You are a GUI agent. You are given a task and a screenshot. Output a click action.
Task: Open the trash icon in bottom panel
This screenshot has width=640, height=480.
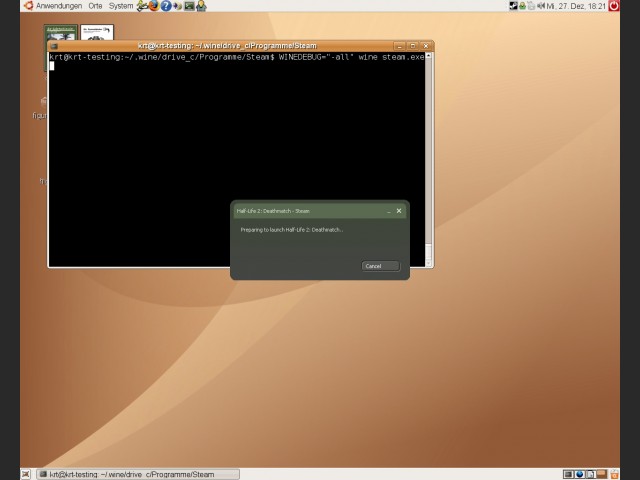coord(614,474)
